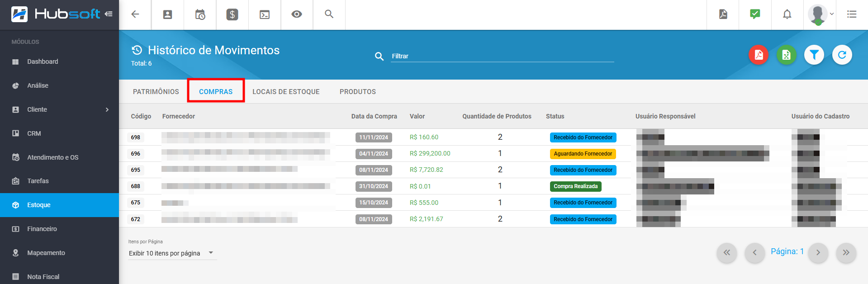
Task: Click the dollar sign toolbar icon
Action: point(232,14)
